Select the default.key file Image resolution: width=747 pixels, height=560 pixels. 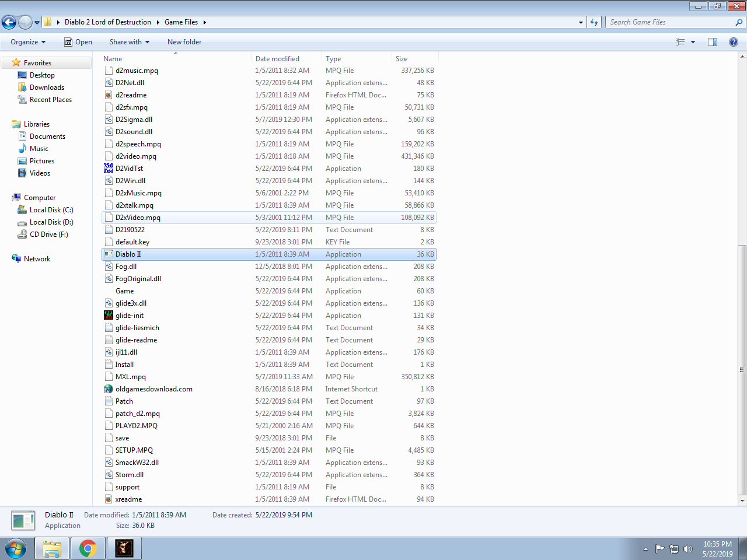coord(269,242)
